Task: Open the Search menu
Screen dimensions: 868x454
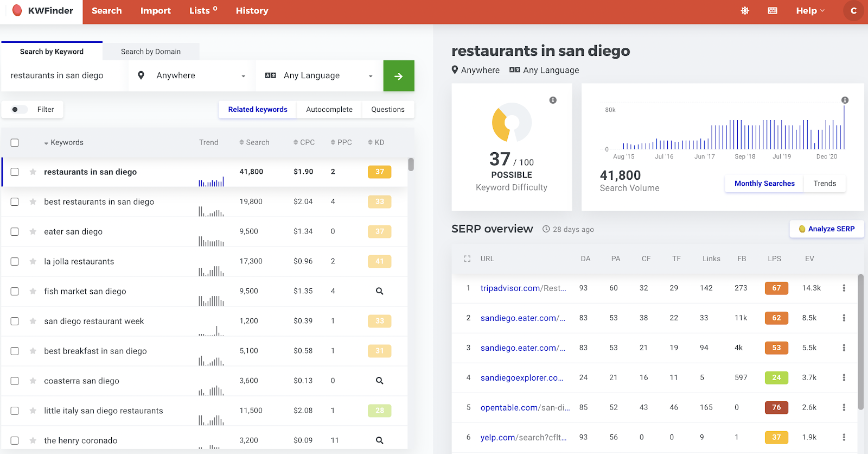Action: coord(107,11)
